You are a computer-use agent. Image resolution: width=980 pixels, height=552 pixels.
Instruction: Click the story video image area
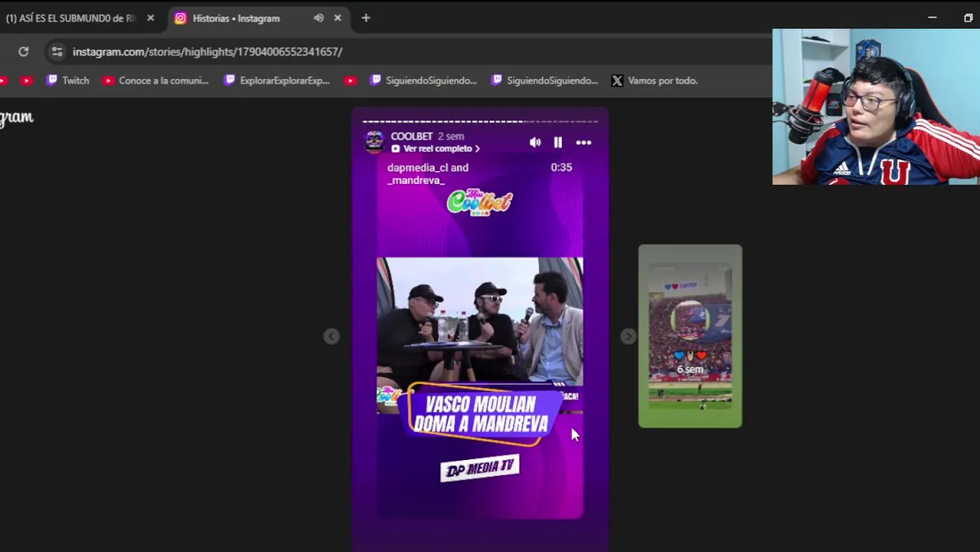(480, 322)
